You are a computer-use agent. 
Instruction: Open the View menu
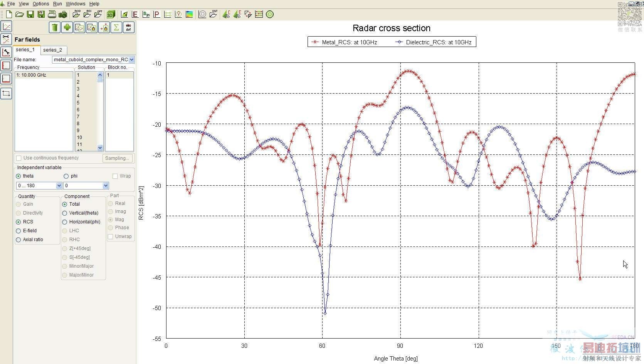point(24,3)
